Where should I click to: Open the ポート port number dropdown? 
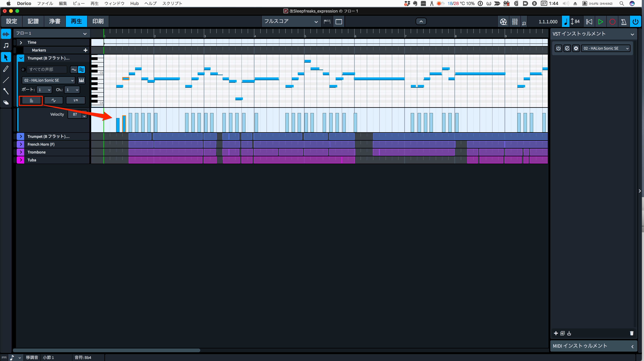pyautogui.click(x=44, y=90)
